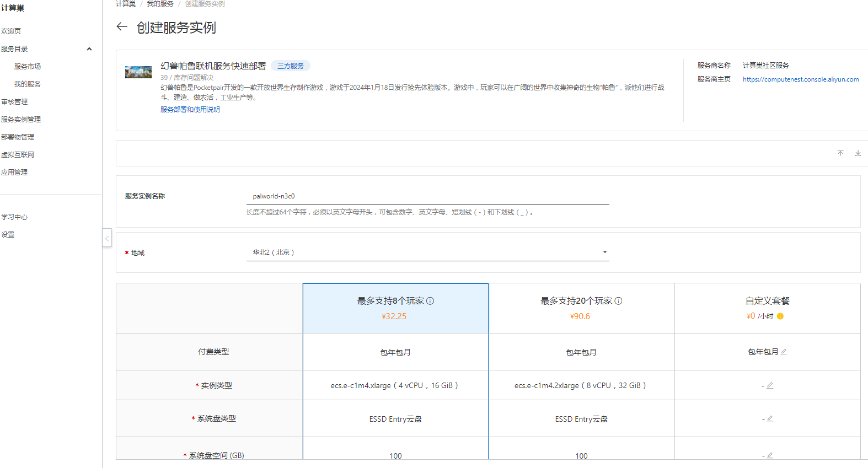868x468 pixels.
Task: Open 服务实例管理 in the sidebar
Action: [x=21, y=120]
